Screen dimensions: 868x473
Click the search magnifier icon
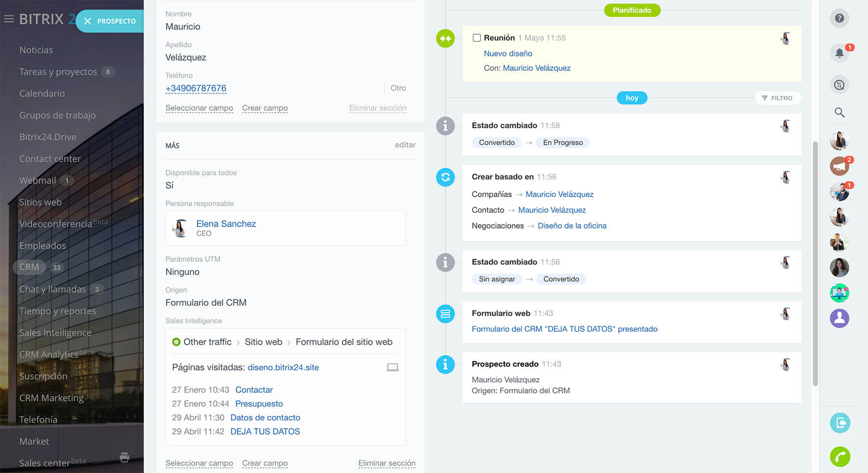(839, 113)
